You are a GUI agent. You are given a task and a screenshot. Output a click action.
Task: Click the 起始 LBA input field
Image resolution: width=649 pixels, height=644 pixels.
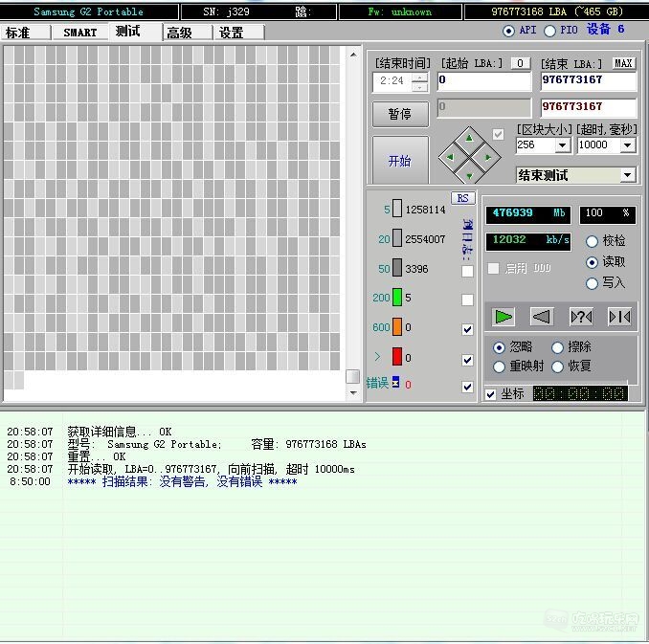pyautogui.click(x=483, y=81)
